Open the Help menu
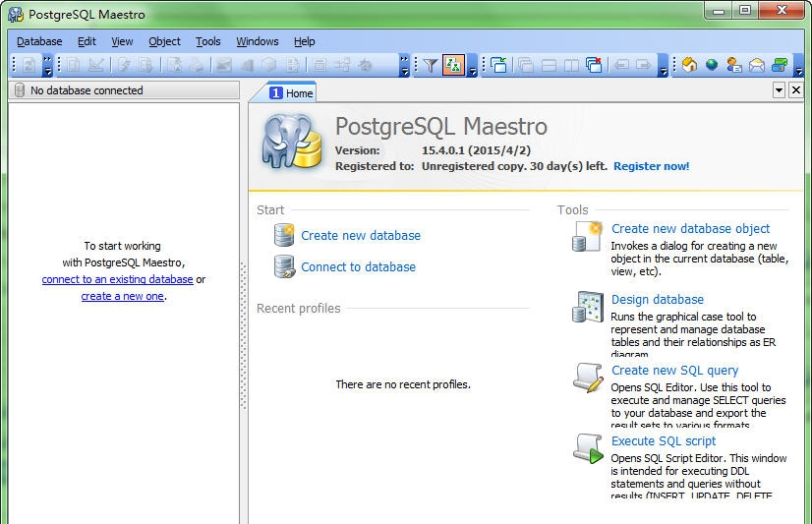The height and width of the screenshot is (524, 812). [304, 41]
